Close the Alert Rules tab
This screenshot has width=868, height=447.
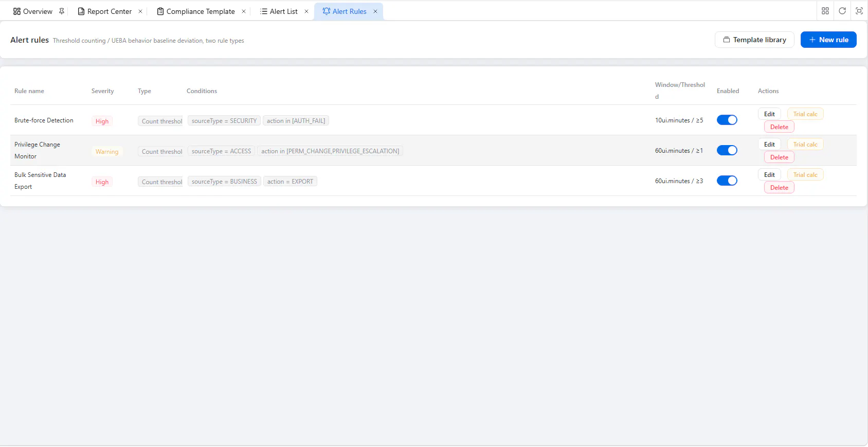375,11
